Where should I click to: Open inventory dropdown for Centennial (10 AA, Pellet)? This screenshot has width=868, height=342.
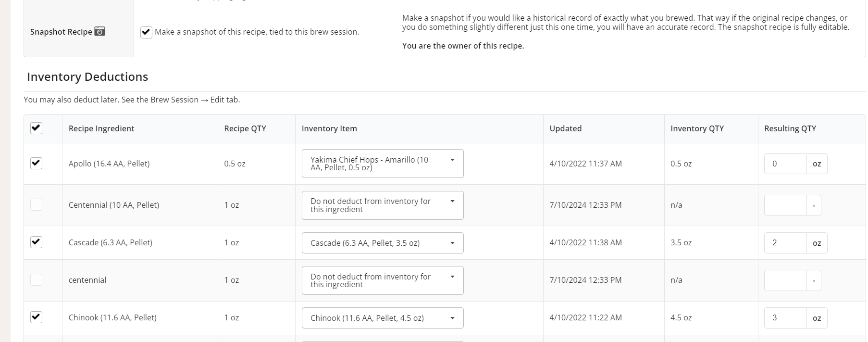click(x=383, y=205)
